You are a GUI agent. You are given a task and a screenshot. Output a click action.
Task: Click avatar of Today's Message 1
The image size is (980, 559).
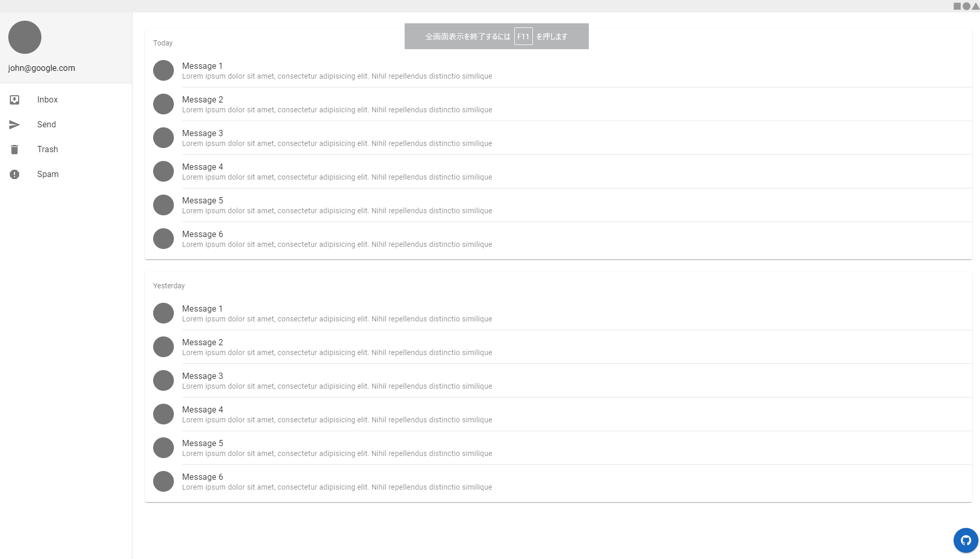(x=164, y=70)
